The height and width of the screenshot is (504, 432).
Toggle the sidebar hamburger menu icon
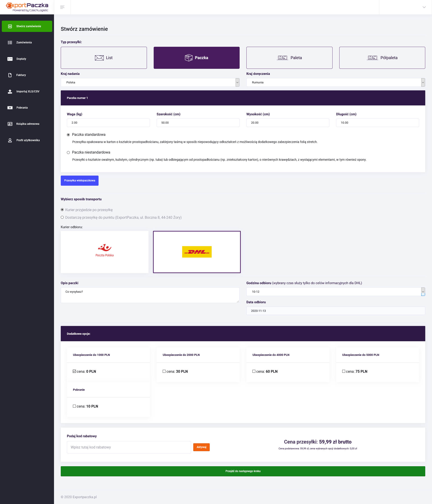point(62,7)
